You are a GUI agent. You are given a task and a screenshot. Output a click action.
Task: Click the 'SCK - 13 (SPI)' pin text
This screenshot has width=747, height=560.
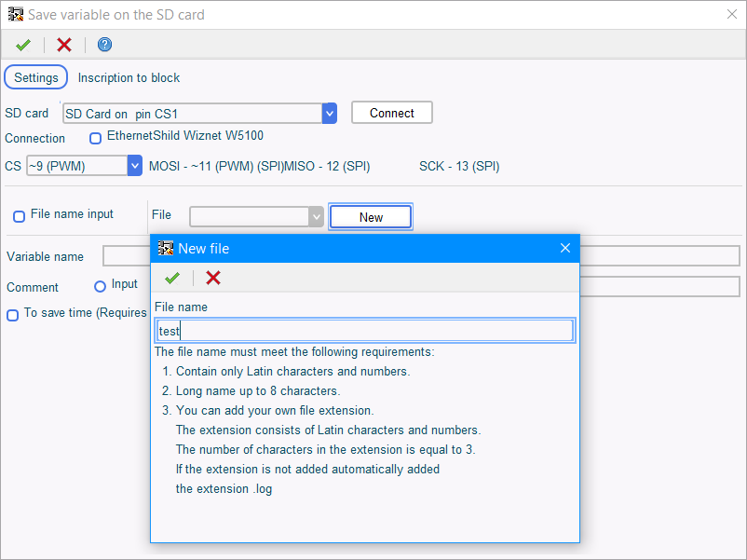459,167
